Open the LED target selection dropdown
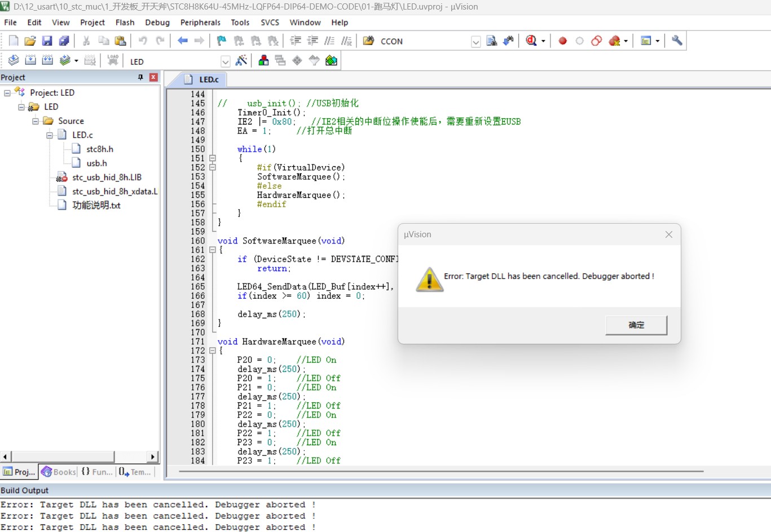Viewport: 771px width, 532px height. (225, 61)
